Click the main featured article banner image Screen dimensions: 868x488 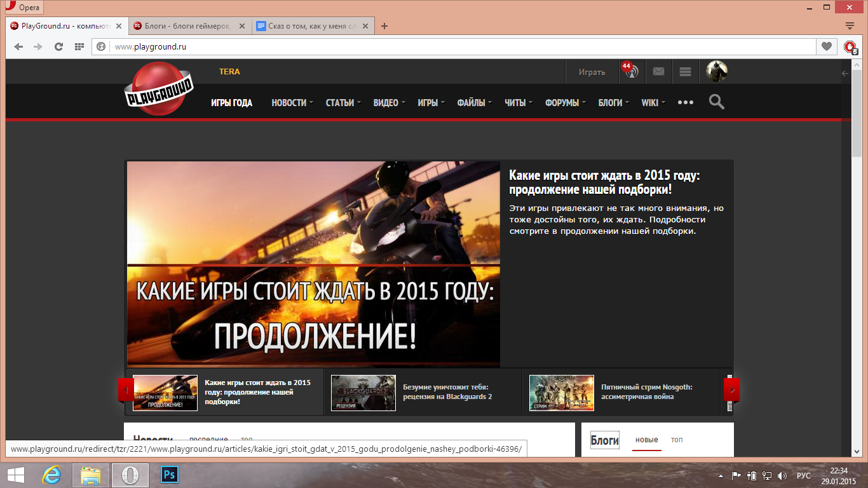click(x=313, y=264)
